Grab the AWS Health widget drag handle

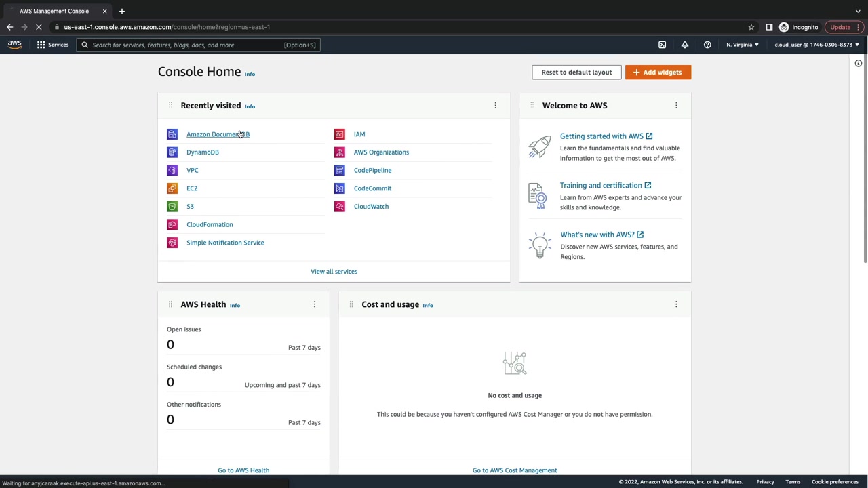(x=170, y=304)
